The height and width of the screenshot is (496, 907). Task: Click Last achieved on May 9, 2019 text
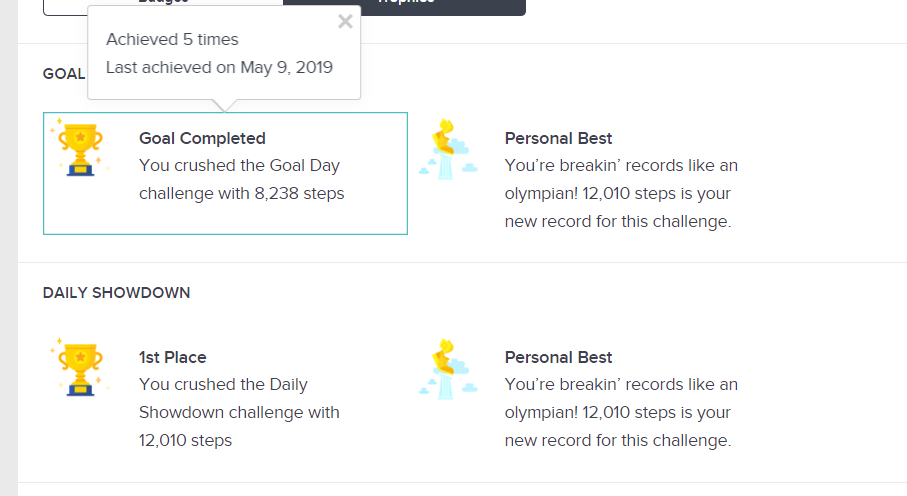(x=219, y=68)
